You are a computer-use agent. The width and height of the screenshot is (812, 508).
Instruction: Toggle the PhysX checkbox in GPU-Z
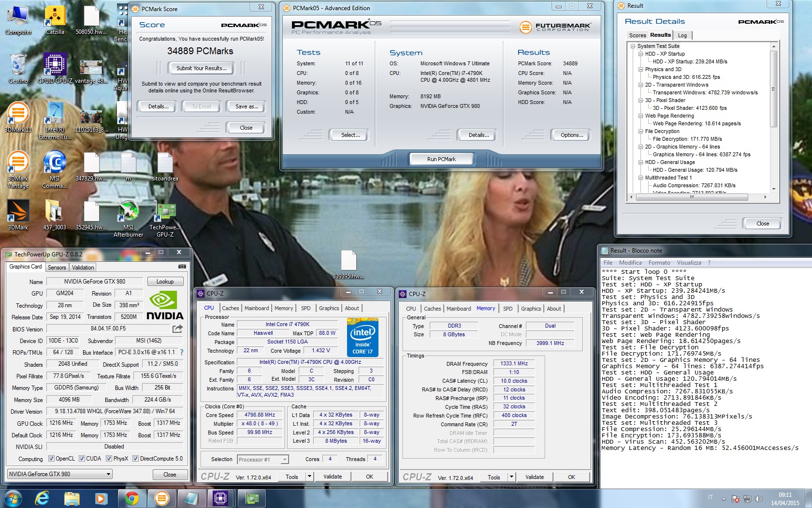click(109, 459)
